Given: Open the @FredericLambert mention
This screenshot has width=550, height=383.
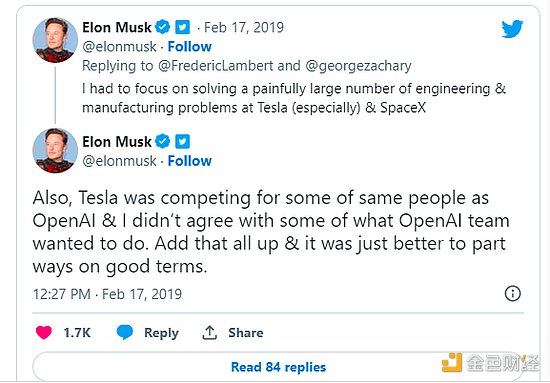Looking at the screenshot, I should tap(216, 66).
